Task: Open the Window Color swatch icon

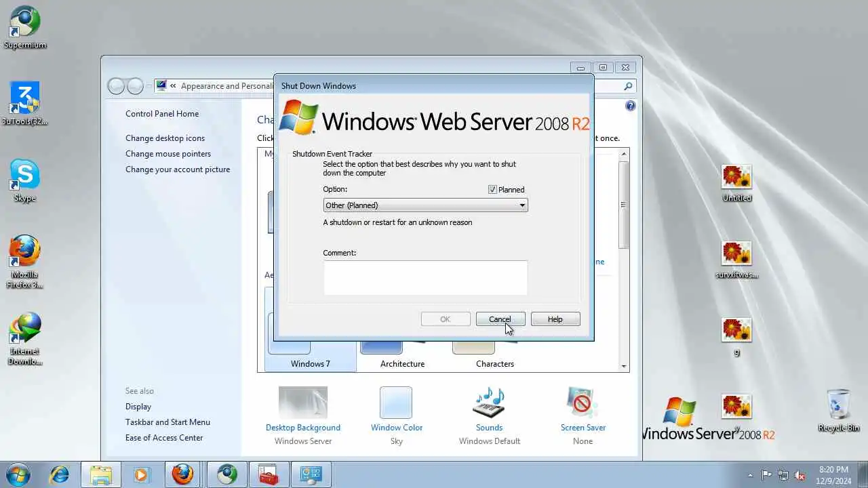Action: point(396,403)
